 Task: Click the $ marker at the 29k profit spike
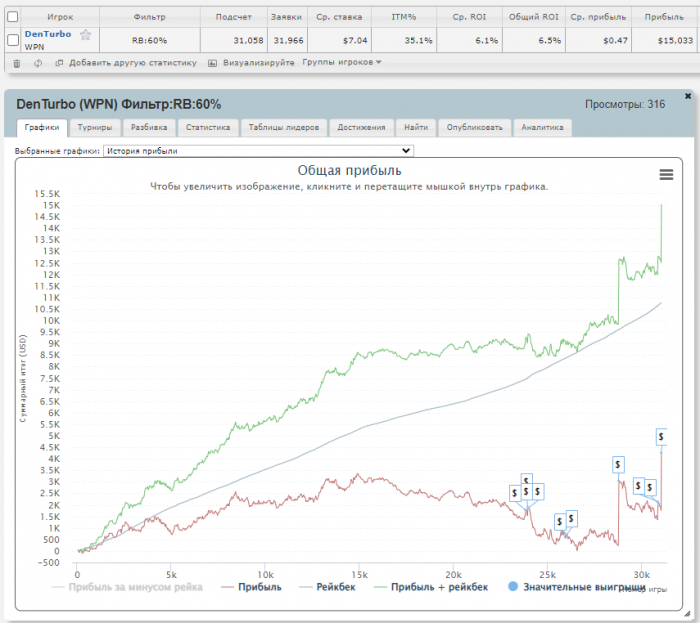pos(618,465)
